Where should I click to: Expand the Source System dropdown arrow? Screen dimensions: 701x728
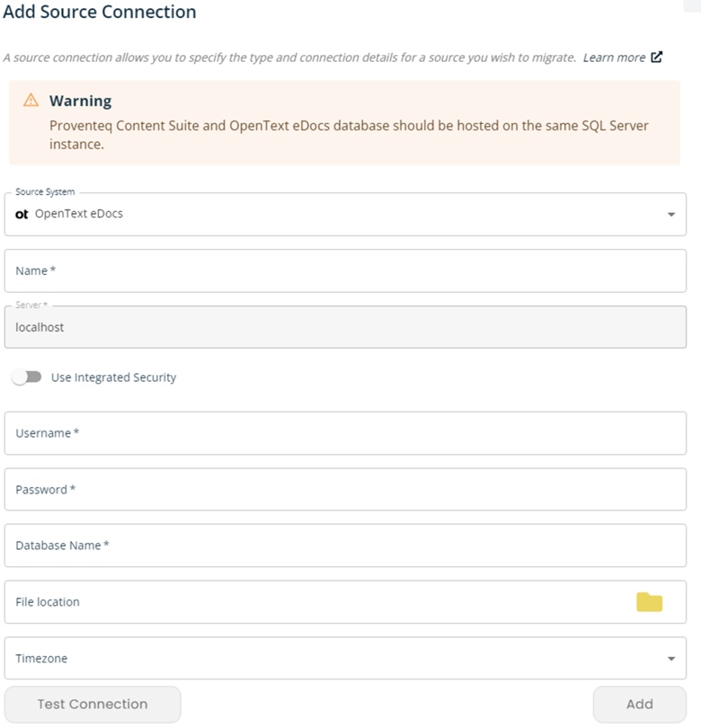(670, 214)
